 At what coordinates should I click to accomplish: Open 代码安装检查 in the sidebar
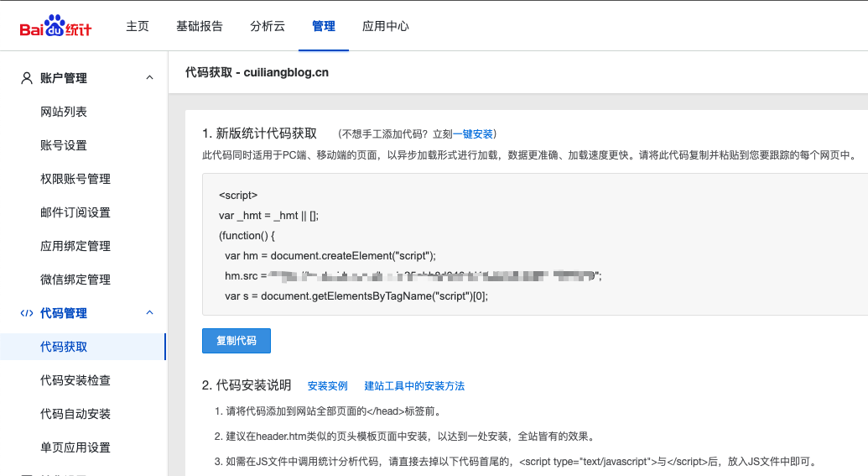click(x=75, y=380)
